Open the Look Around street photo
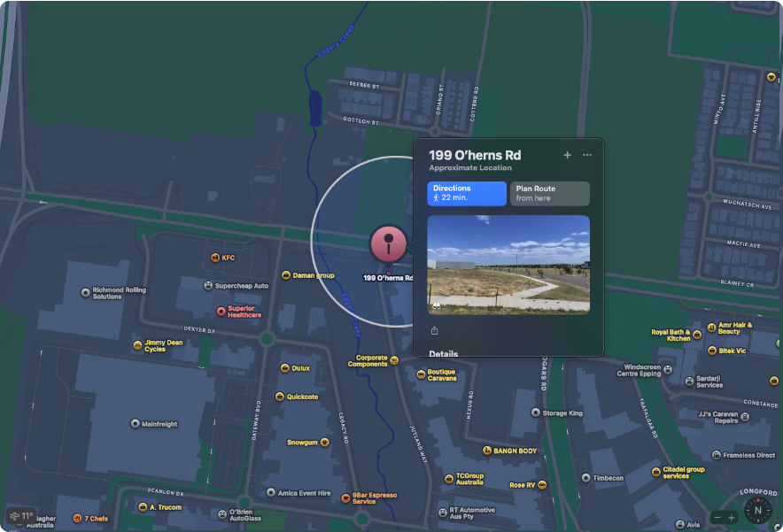 508,265
